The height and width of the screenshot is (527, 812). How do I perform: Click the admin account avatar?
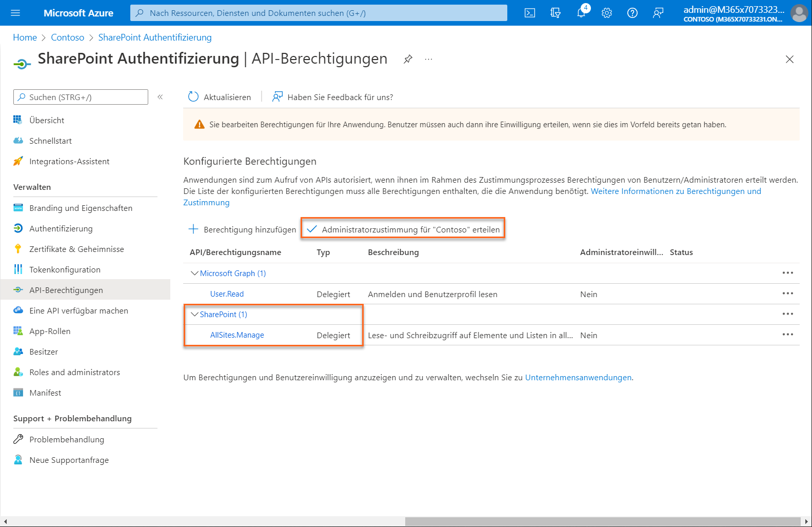coord(799,13)
